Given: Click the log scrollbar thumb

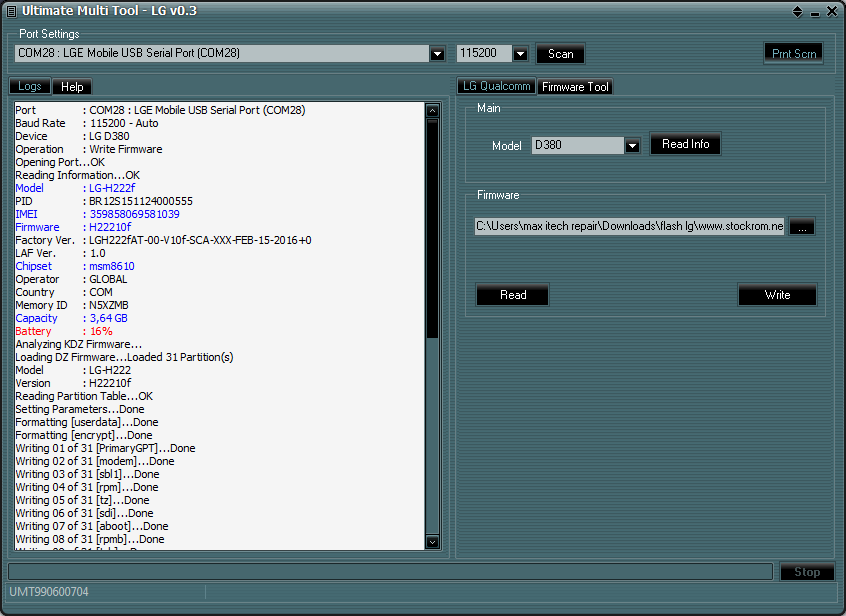Looking at the screenshot, I should point(432,229).
